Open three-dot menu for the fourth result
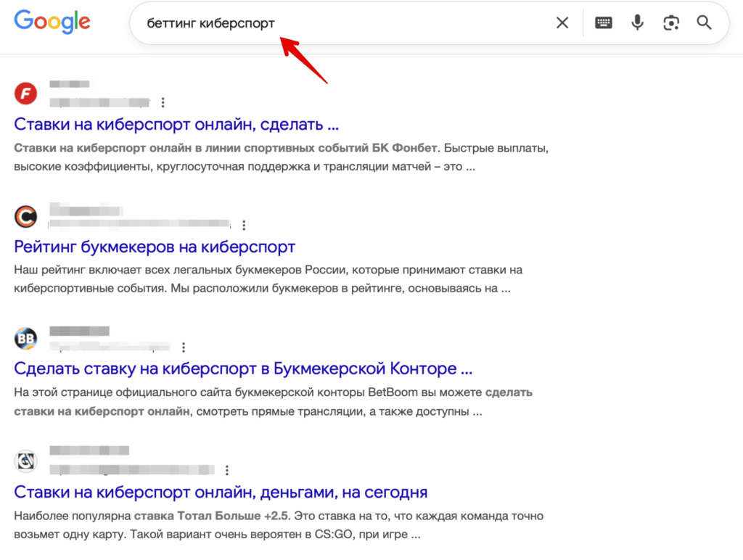The width and height of the screenshot is (743, 560). click(x=227, y=470)
